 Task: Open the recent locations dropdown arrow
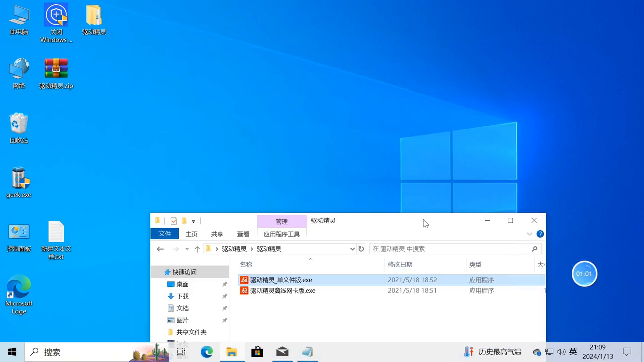187,249
